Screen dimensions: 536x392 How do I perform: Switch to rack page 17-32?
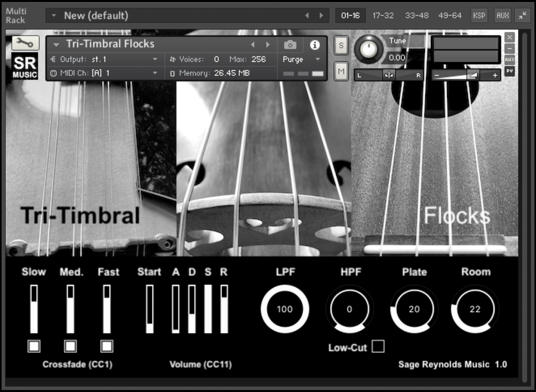coord(383,15)
